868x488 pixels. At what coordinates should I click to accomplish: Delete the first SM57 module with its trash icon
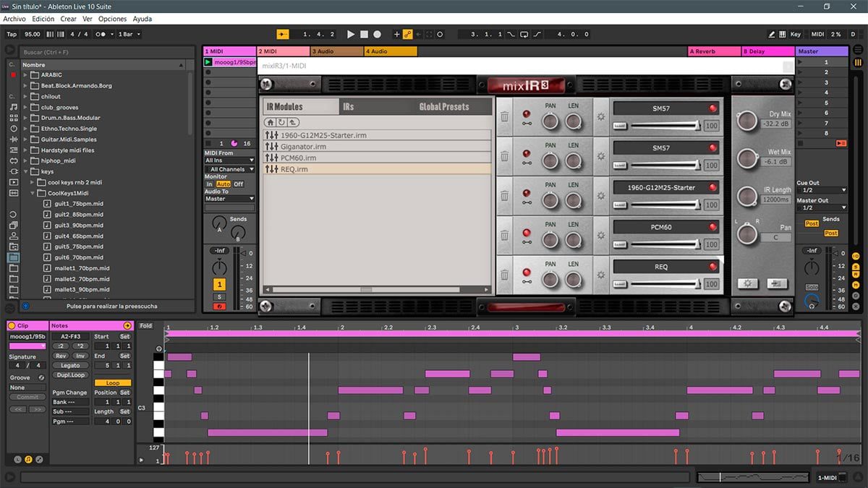click(504, 116)
